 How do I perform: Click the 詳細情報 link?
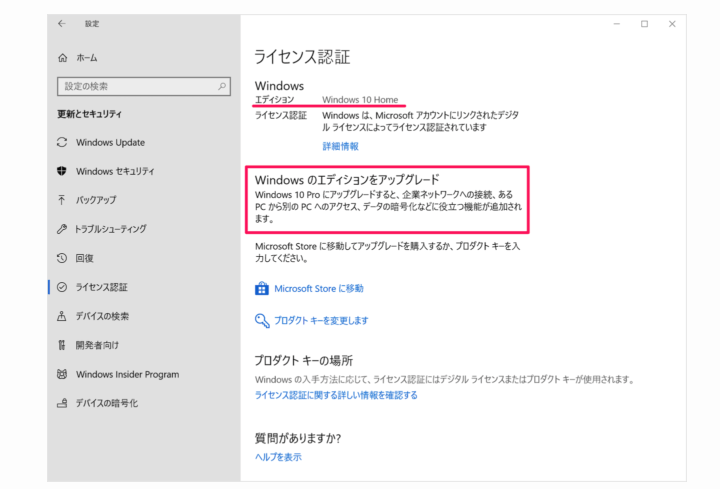point(340,146)
